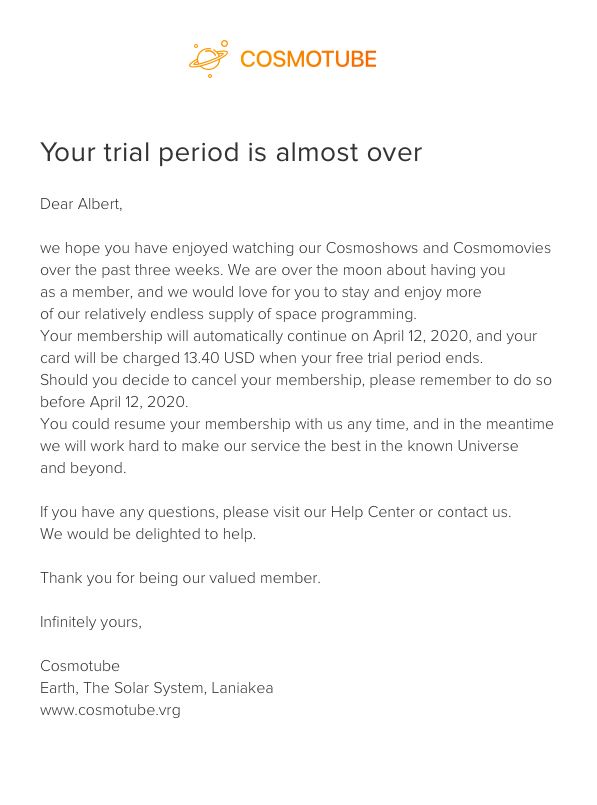
Task: Click the 'Your trial period is almost over' heading
Action: 231,152
